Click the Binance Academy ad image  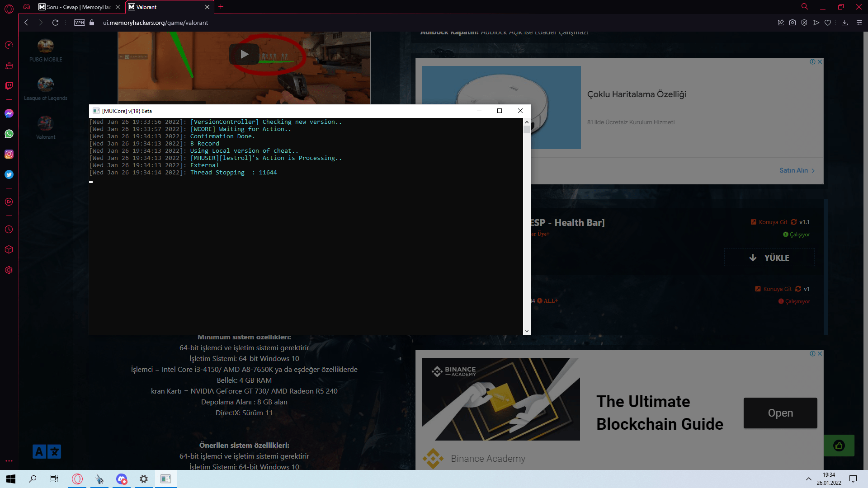500,399
